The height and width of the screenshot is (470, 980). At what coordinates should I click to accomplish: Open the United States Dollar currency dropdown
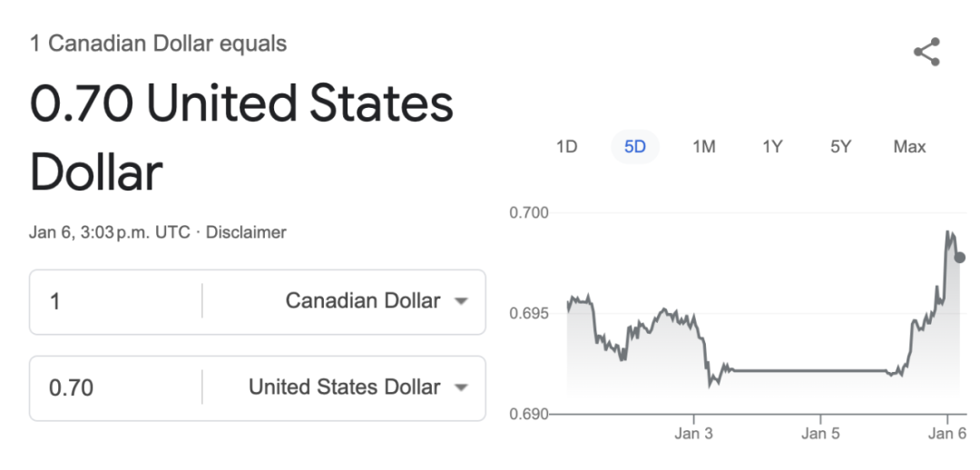pyautogui.click(x=358, y=387)
